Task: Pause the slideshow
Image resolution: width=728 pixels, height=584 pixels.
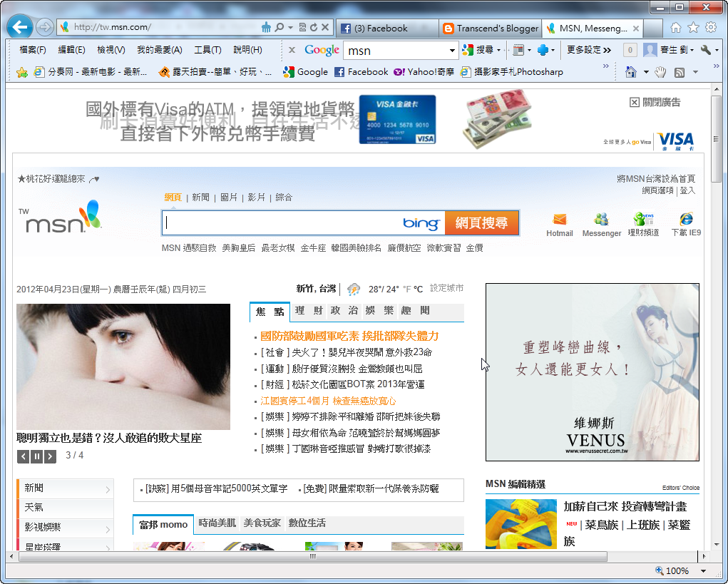Action: pos(36,457)
